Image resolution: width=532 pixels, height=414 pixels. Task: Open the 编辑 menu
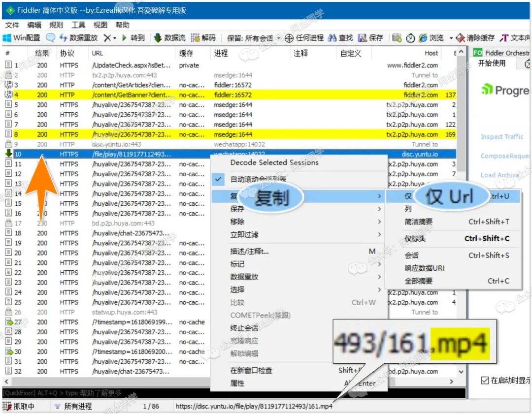(34, 25)
